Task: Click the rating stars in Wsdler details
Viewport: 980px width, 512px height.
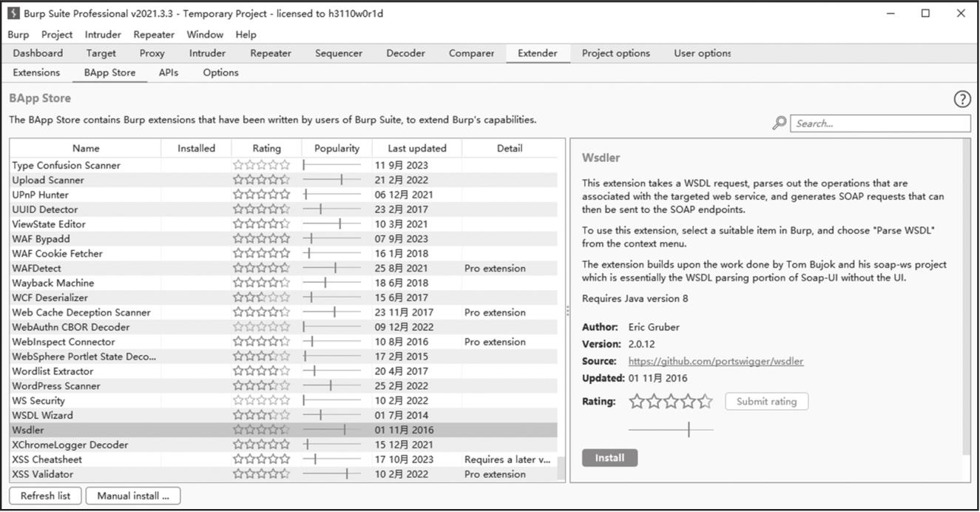Action: click(671, 402)
